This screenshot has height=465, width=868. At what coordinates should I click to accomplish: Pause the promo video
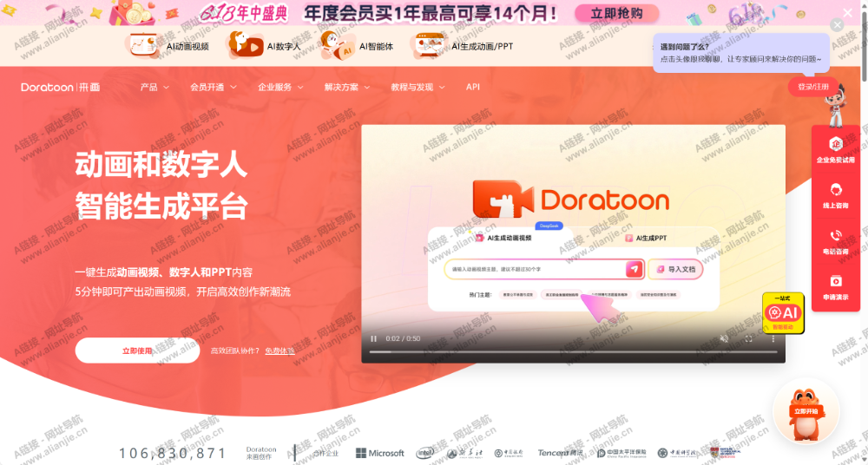pyautogui.click(x=373, y=339)
